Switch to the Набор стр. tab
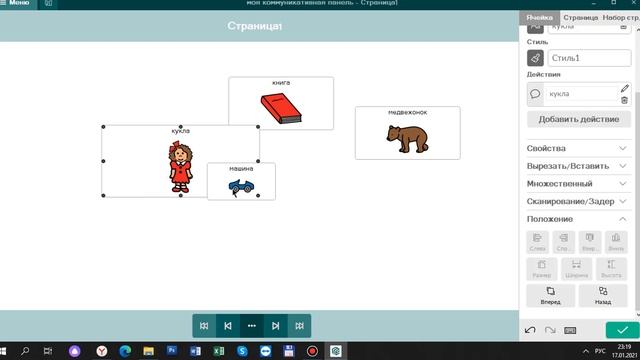This screenshot has width=640, height=360. 620,18
